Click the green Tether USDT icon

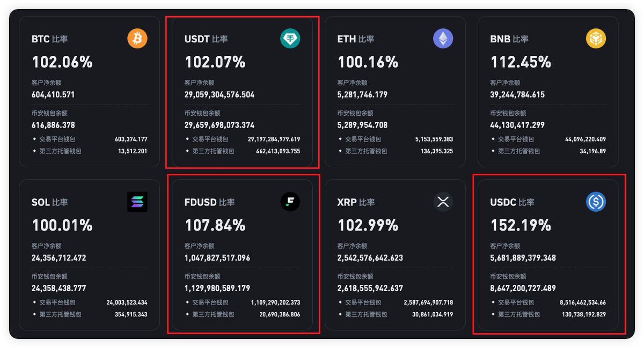[x=290, y=39]
